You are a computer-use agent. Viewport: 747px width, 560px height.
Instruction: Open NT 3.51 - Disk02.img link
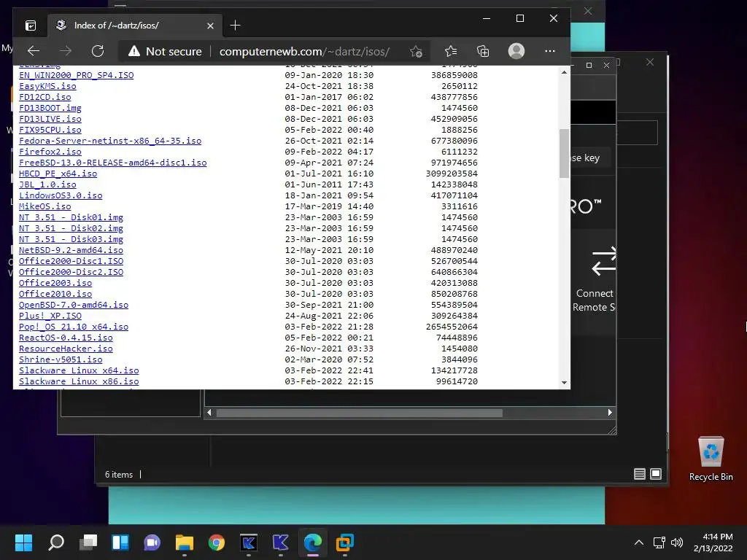click(71, 228)
